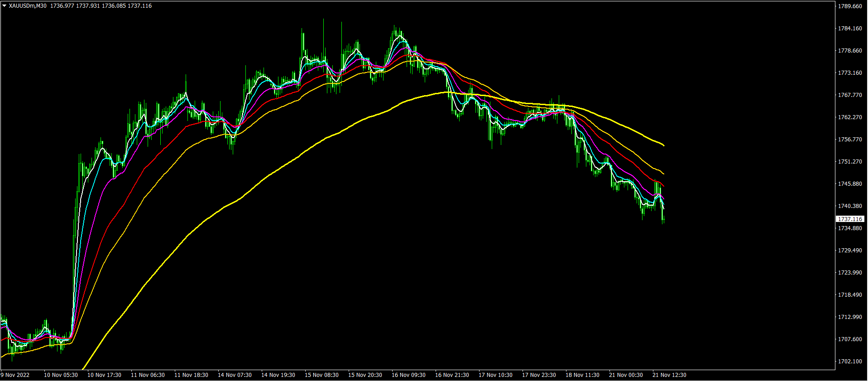Click the low price value 1736.085

(114, 6)
